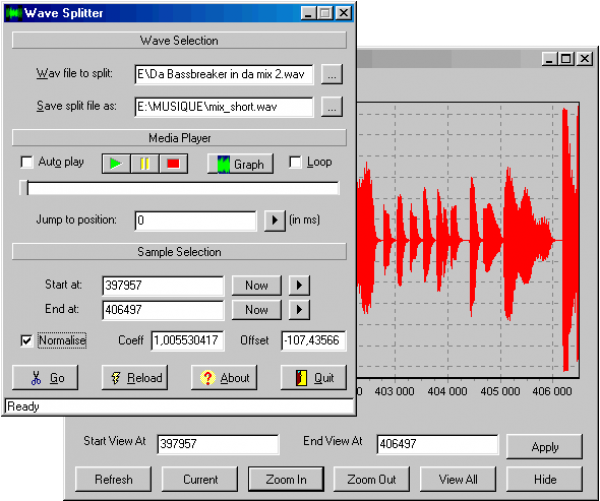
Task: Click the Start View At input field
Action: coord(217,446)
